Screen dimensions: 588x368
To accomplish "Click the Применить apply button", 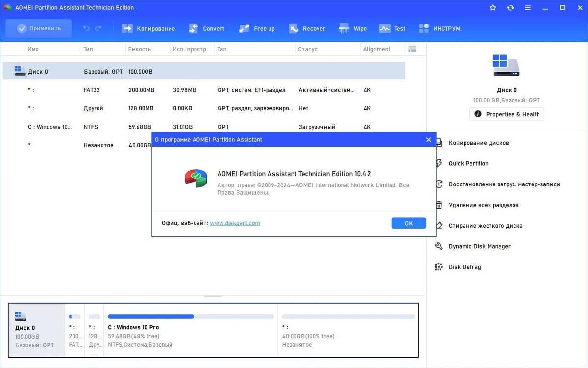I will [x=39, y=28].
